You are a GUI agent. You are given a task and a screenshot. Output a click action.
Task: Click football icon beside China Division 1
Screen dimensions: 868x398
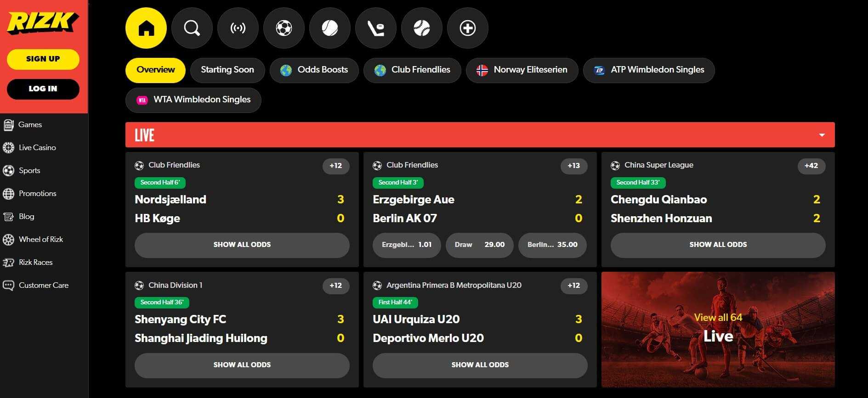pyautogui.click(x=139, y=286)
